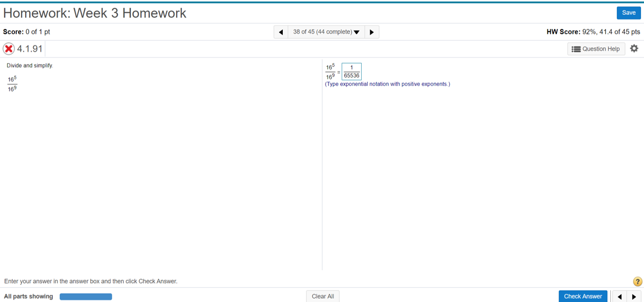This screenshot has height=302, width=644.
Task: Click the yellow help question mark icon
Action: (x=637, y=281)
